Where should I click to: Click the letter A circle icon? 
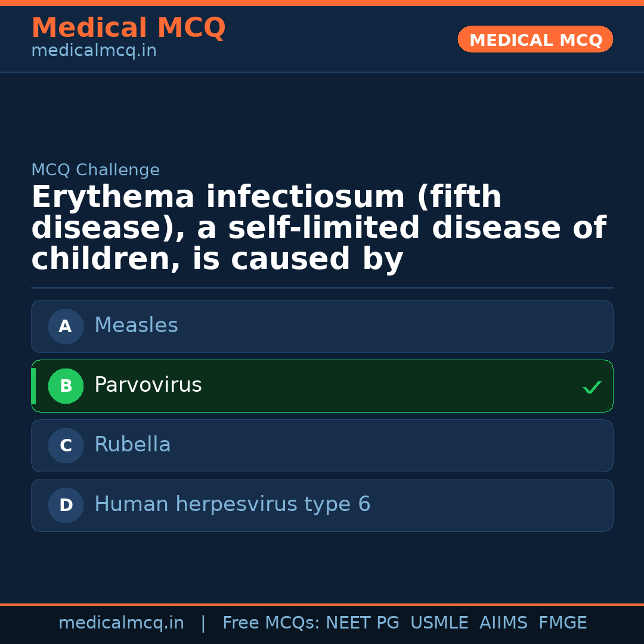[x=66, y=326]
